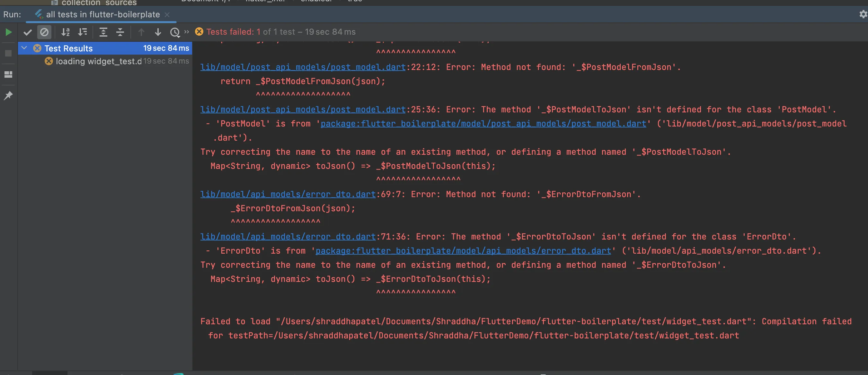Sort tests alphabetically

(65, 32)
